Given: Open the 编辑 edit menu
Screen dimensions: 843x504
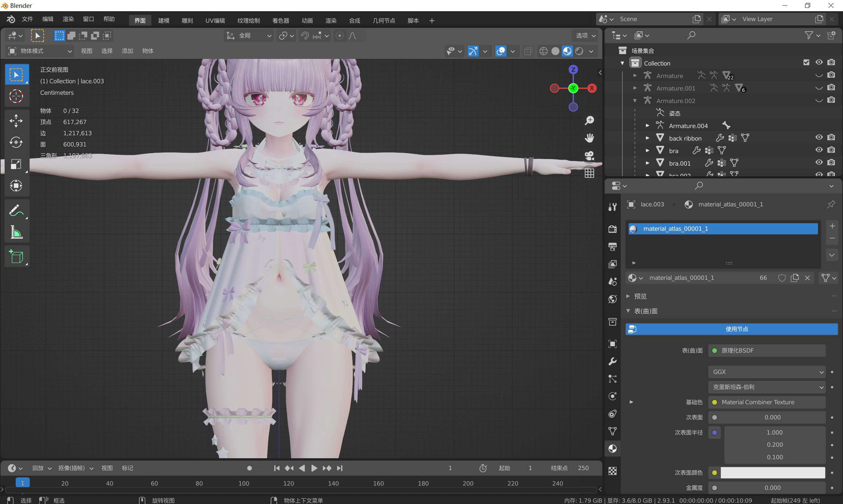Looking at the screenshot, I should (x=47, y=19).
